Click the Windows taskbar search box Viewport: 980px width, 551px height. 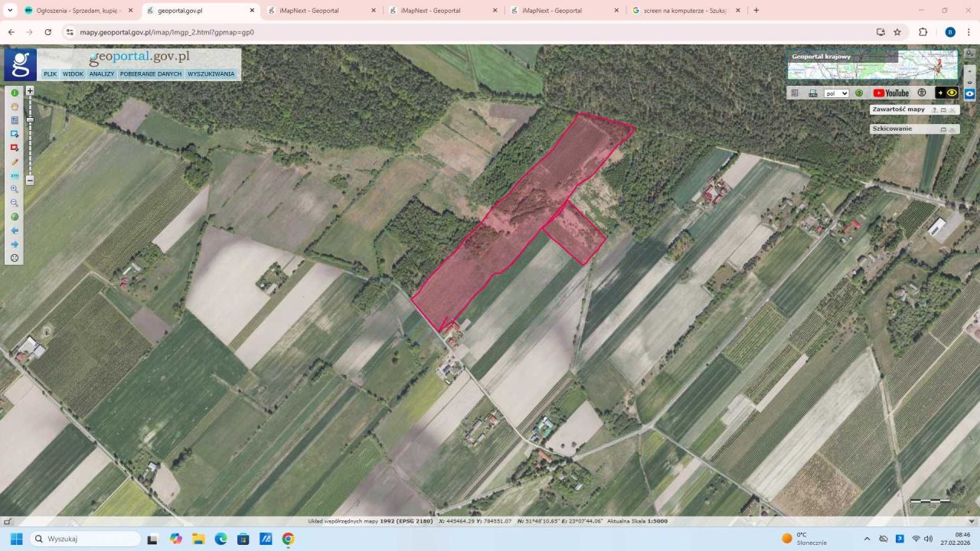pyautogui.click(x=84, y=539)
